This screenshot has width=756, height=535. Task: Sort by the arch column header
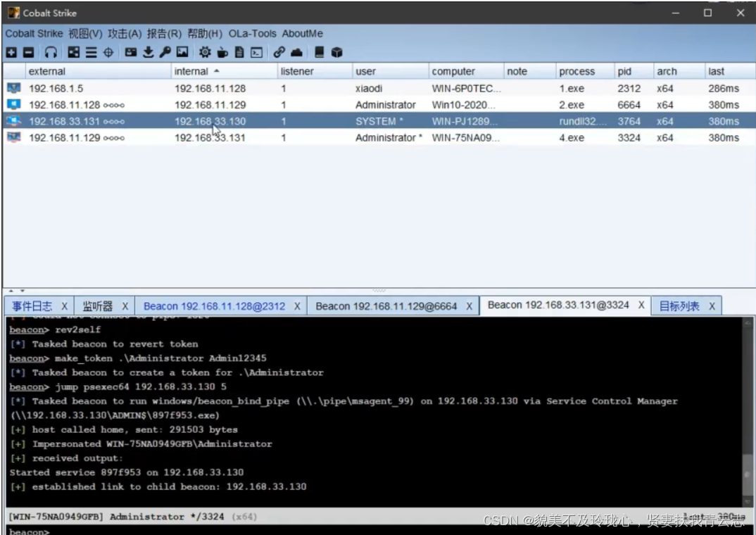click(679, 71)
